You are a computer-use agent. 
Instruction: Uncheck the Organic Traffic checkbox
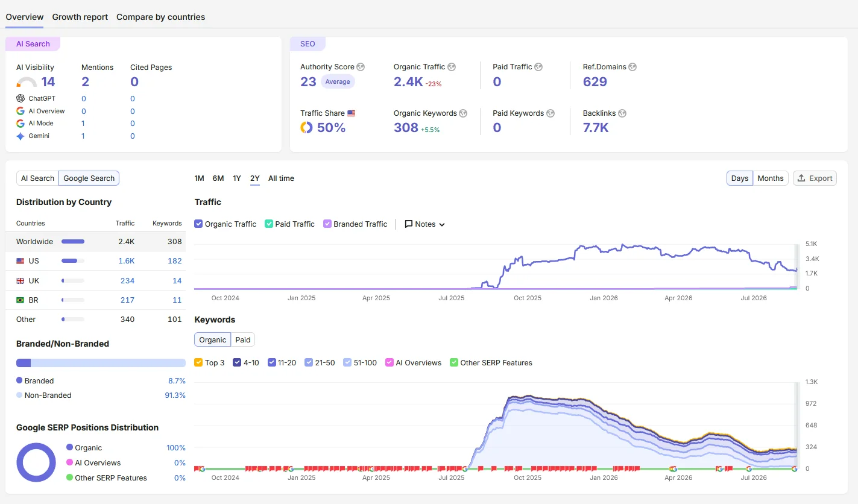tap(198, 224)
